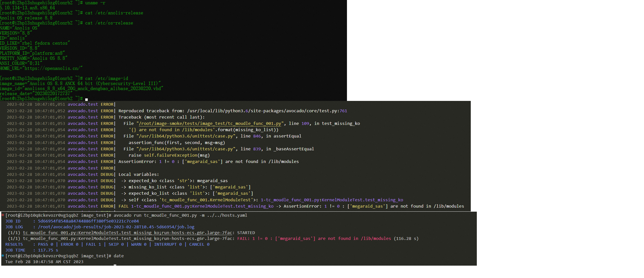Click the openanolis.cn HOME_URL in terminal output
Viewport: 644px width, 278px height.
point(52,68)
